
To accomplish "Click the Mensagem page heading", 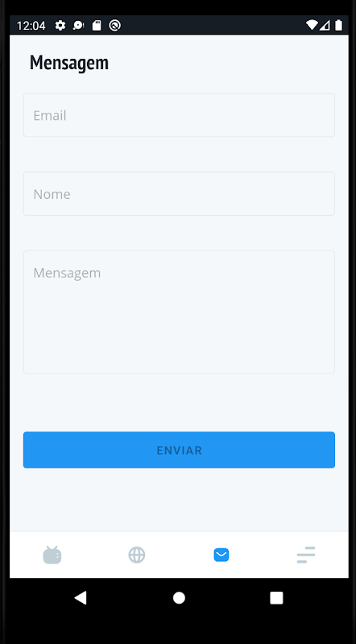I will (69, 63).
